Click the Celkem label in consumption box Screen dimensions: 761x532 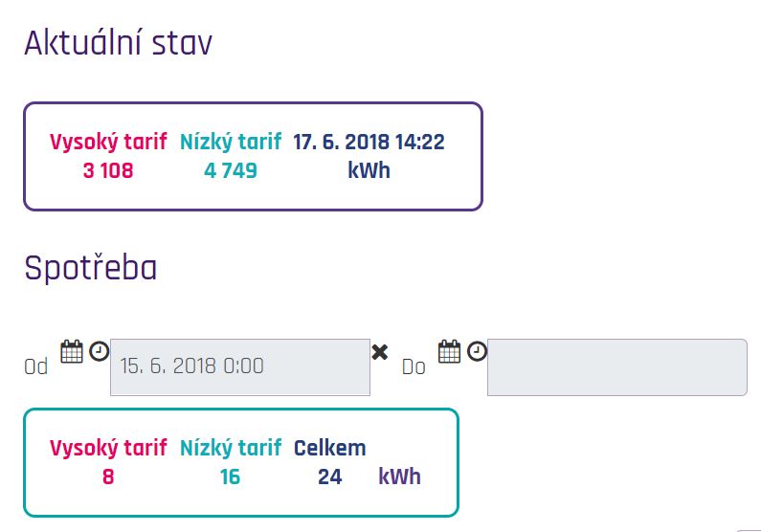[x=329, y=448]
